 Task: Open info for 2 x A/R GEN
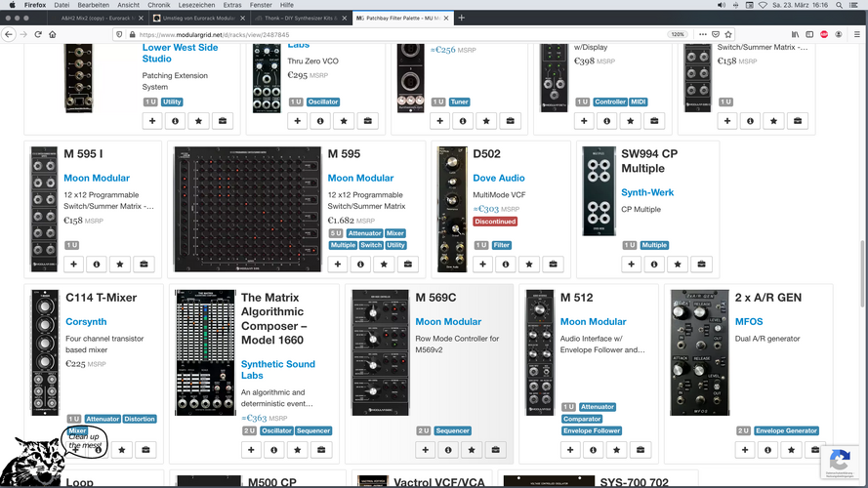pyautogui.click(x=767, y=450)
